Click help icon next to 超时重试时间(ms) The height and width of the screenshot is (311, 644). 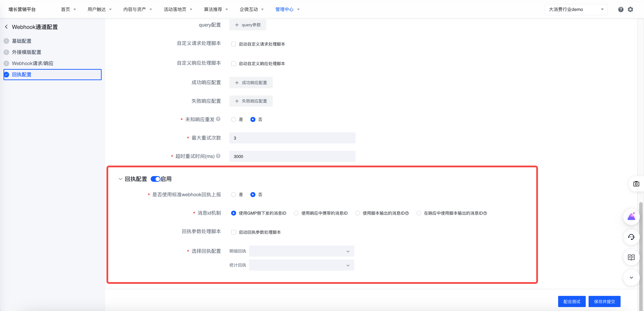coord(218,156)
